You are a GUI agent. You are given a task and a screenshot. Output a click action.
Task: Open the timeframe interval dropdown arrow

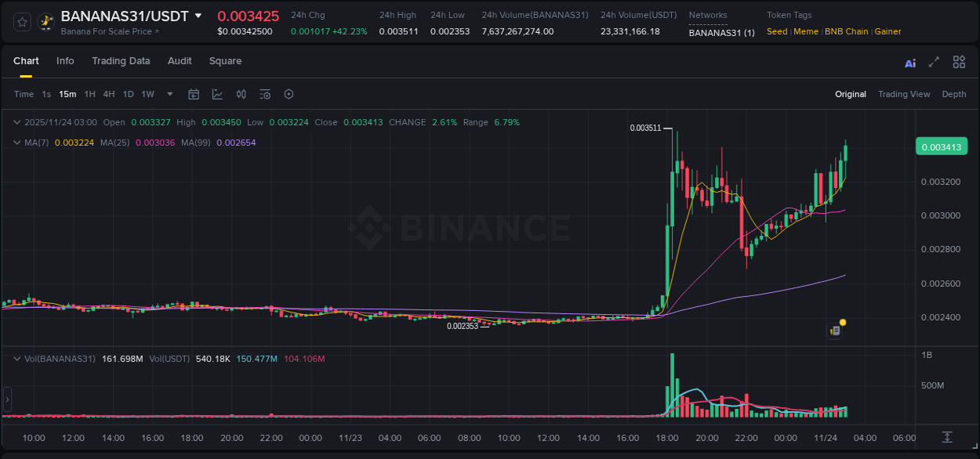(x=169, y=94)
